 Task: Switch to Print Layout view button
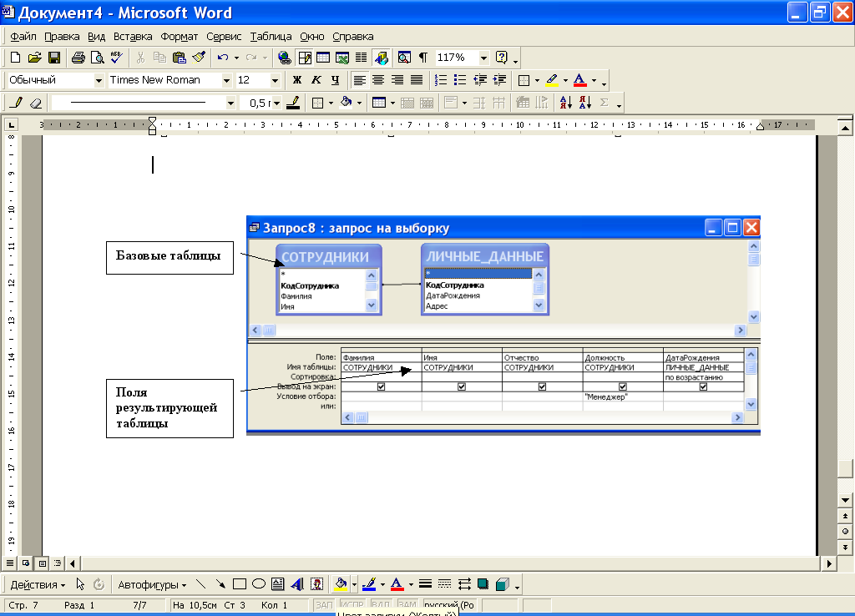pyautogui.click(x=42, y=563)
